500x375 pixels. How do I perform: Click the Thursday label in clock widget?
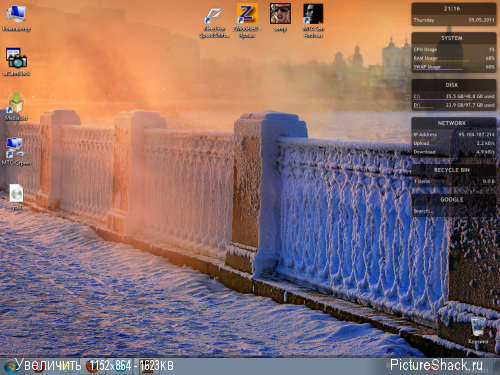(424, 20)
